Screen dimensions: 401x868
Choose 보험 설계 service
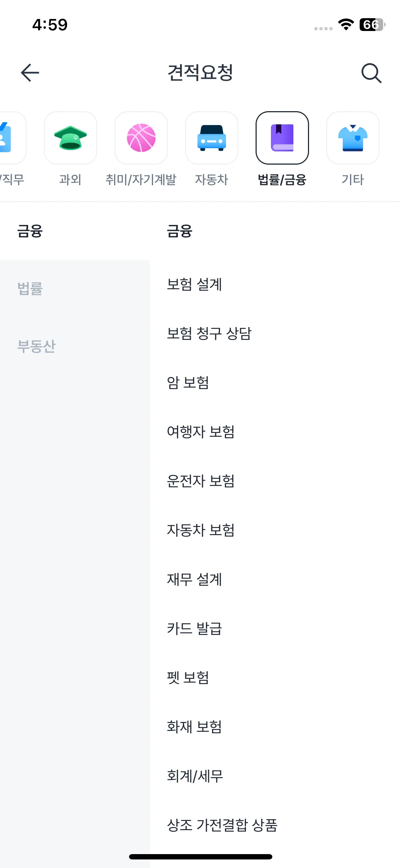[x=195, y=284]
